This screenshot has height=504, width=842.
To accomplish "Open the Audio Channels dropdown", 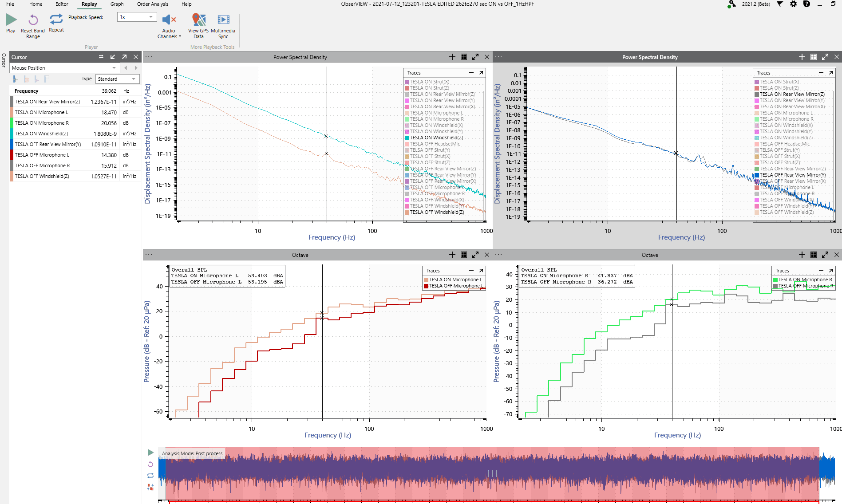I will click(169, 26).
